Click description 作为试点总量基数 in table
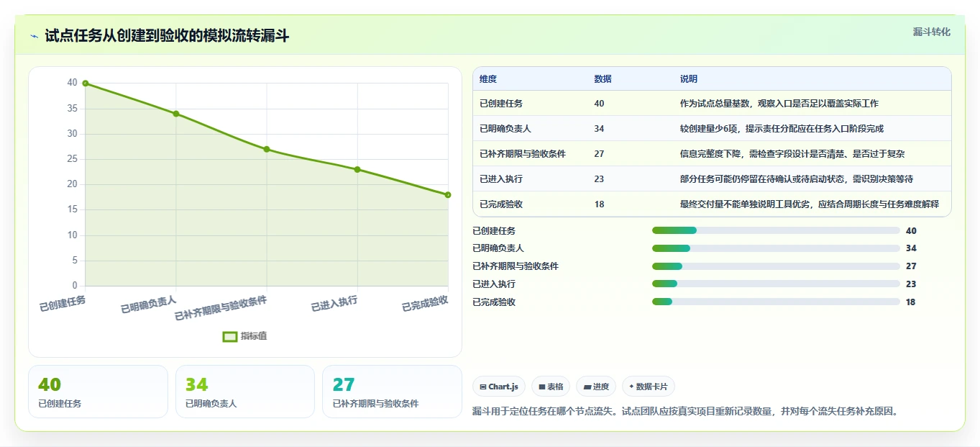Image resolution: width=980 pixels, height=447 pixels. 779,104
